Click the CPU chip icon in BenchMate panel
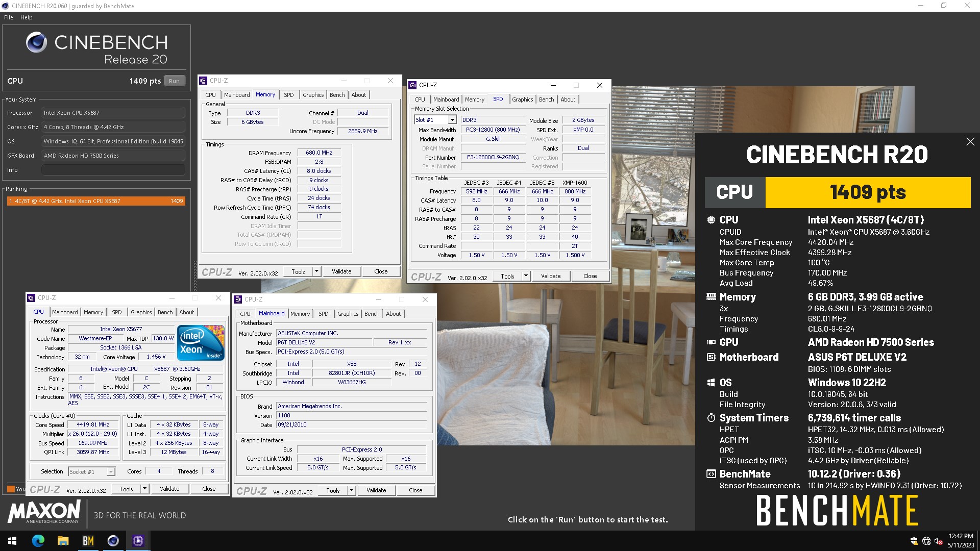The image size is (980, 551). [x=711, y=220]
